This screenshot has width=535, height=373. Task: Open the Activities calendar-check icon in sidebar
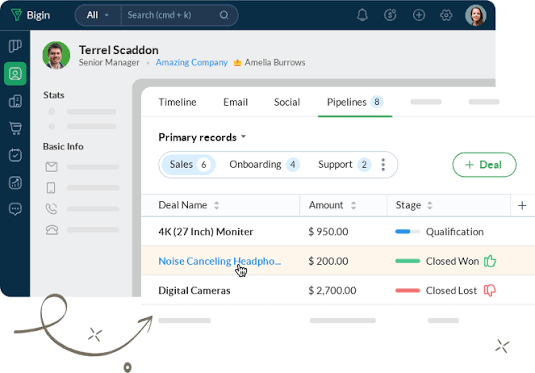pos(15,155)
